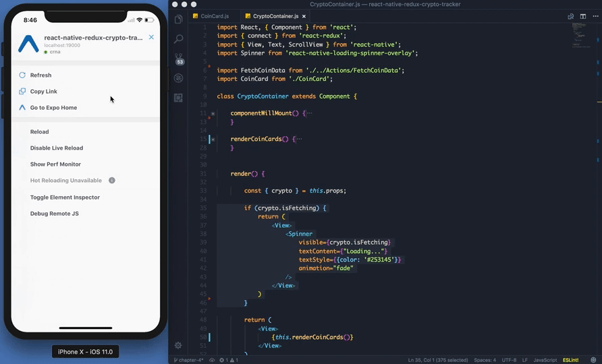Screen dimensions: 602x364
Task: Tap the localhost:19000 address text
Action: (x=62, y=45)
